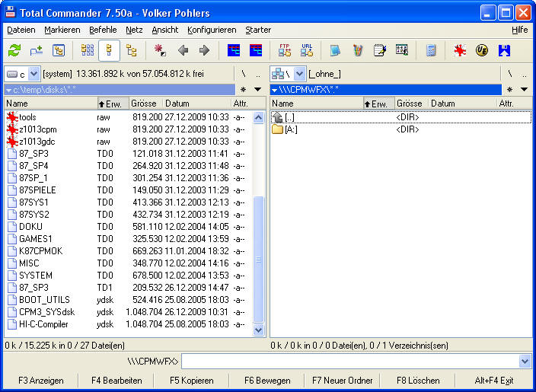Click the green Refresh toolbar icon

coord(14,50)
